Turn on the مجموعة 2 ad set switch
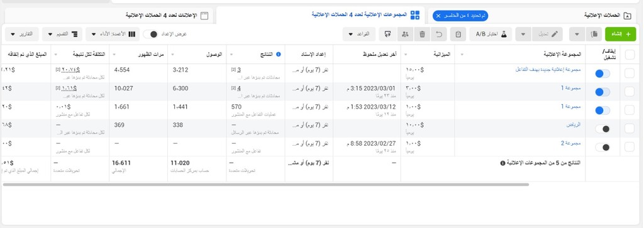 point(602,147)
